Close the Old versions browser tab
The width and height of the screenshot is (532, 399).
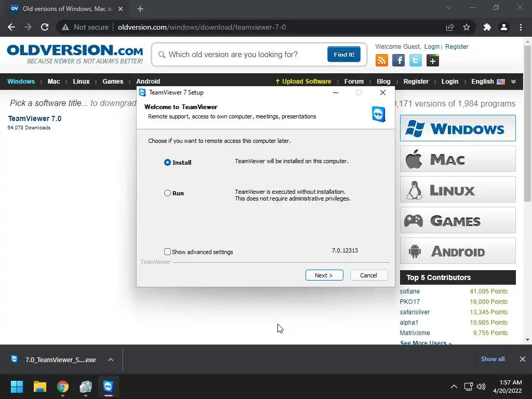tap(121, 9)
